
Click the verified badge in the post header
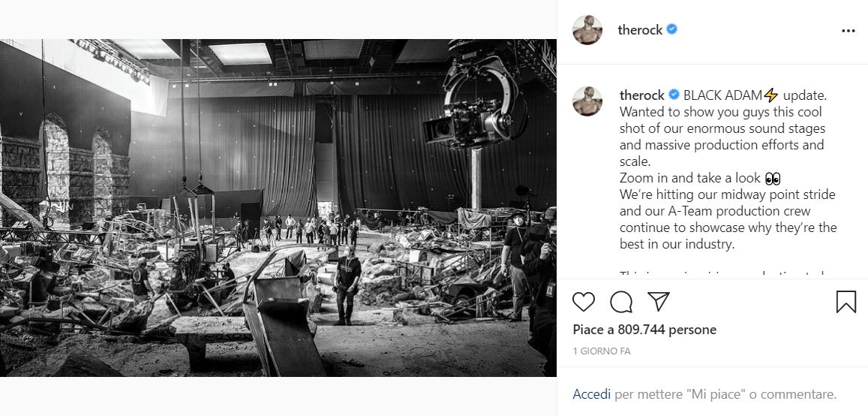[x=672, y=29]
